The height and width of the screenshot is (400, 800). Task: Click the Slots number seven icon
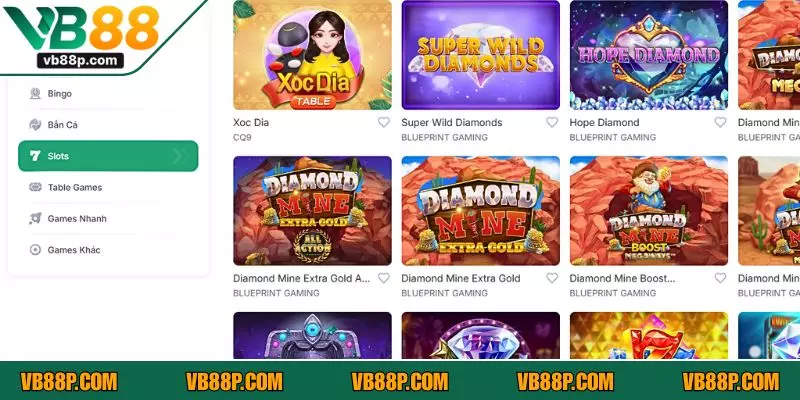(x=35, y=156)
